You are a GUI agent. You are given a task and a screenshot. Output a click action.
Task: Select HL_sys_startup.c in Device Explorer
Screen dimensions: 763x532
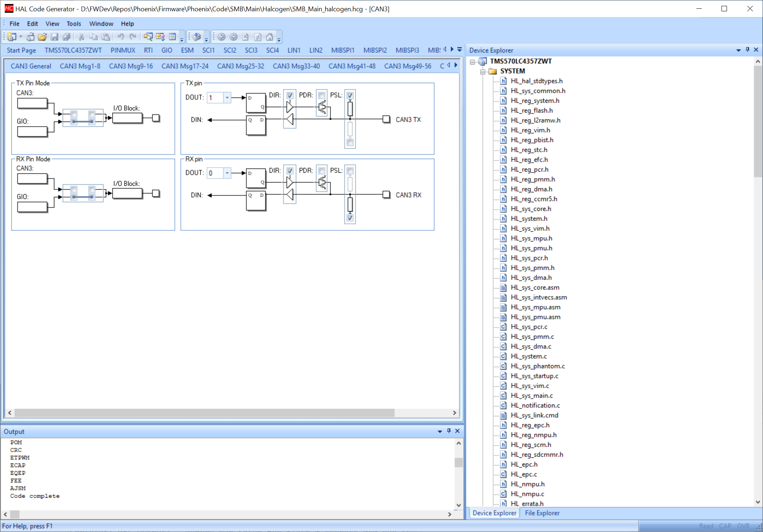click(534, 376)
